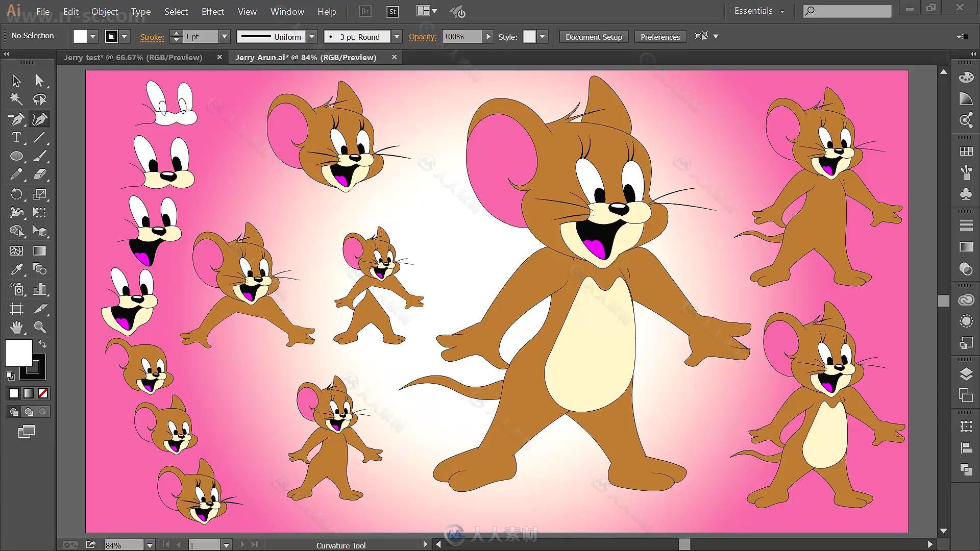Viewport: 980px width, 551px height.
Task: Click the search help field
Action: (x=847, y=11)
